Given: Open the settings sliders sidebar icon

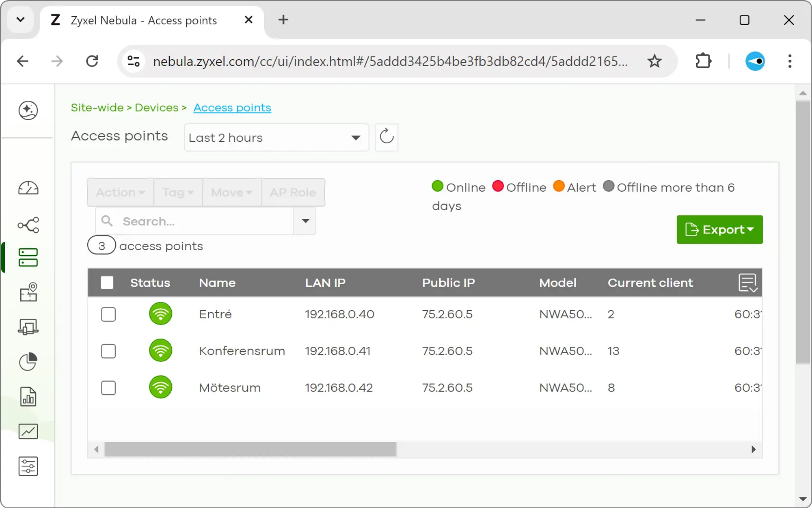Looking at the screenshot, I should tap(28, 466).
